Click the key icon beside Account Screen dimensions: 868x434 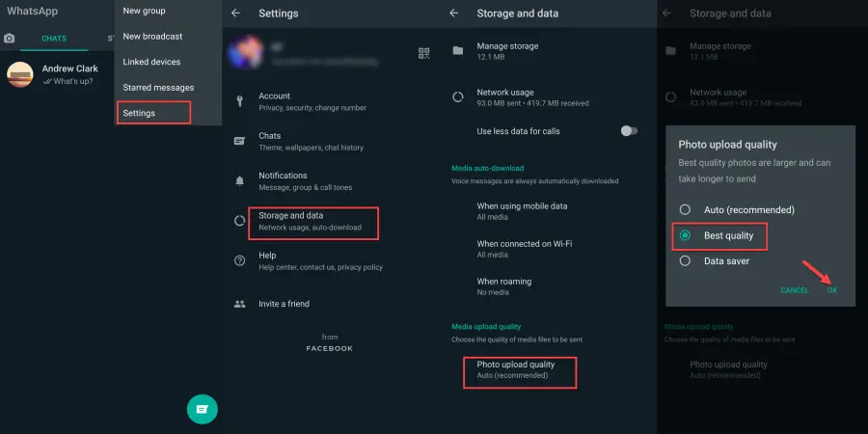[x=240, y=101]
